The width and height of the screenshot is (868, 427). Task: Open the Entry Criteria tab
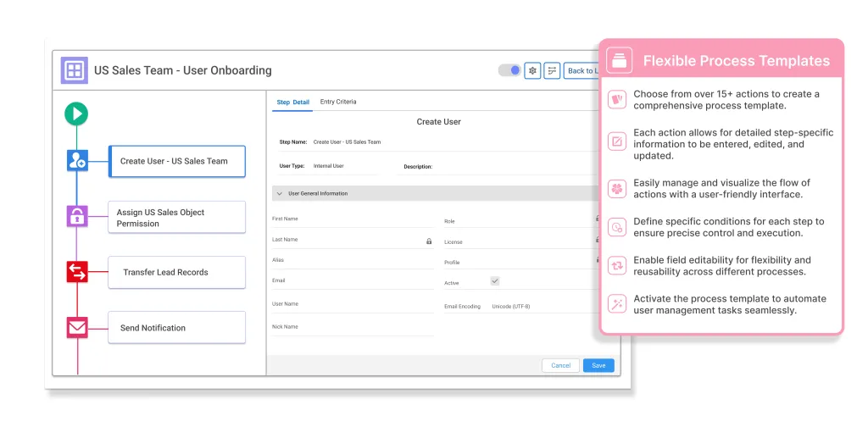click(338, 102)
